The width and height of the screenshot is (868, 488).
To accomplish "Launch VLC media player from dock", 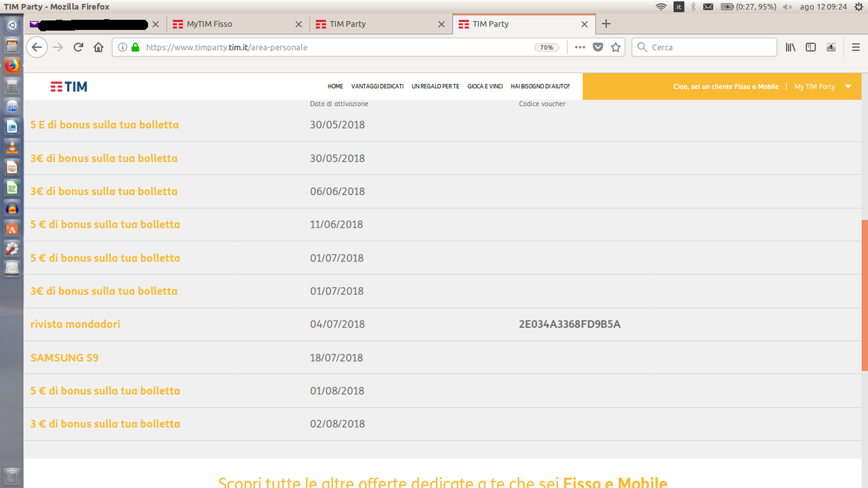I will [12, 147].
